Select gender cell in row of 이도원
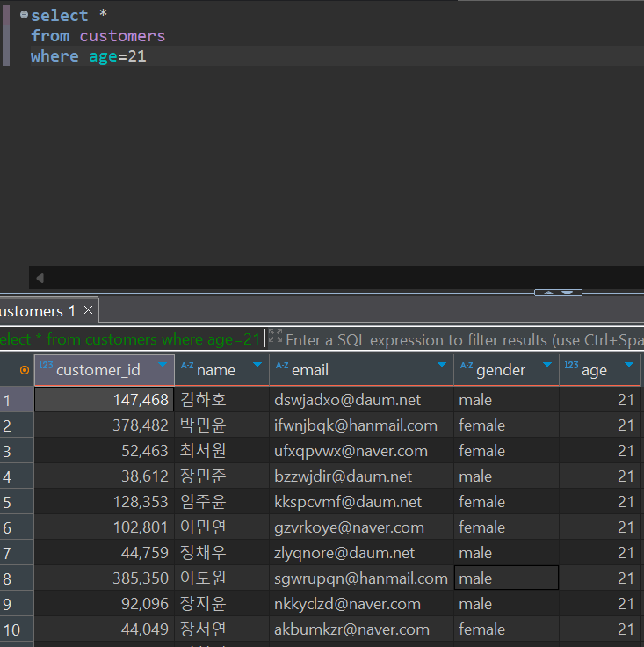Screen dimensions: 644x647 coord(506,578)
